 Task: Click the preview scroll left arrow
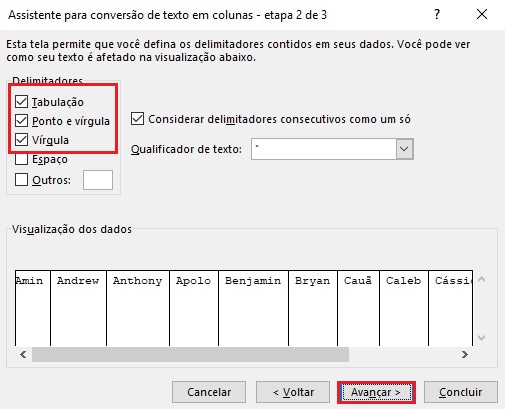tap(23, 354)
